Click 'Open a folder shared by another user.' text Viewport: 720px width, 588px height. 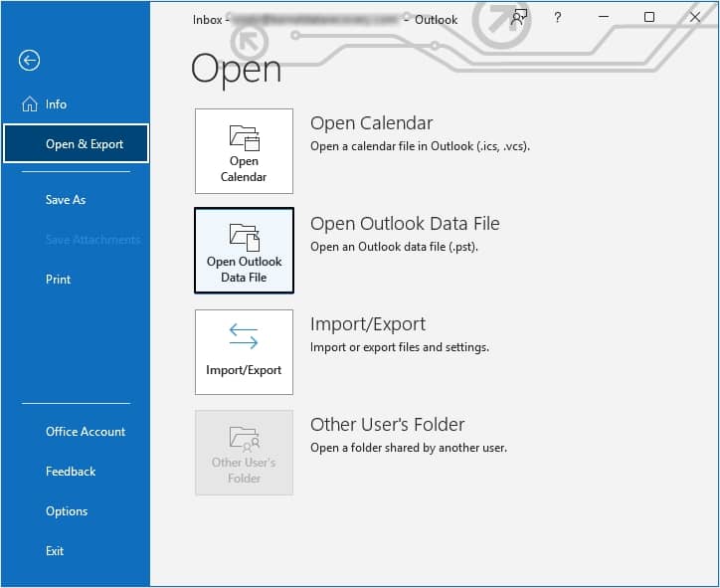coord(409,448)
